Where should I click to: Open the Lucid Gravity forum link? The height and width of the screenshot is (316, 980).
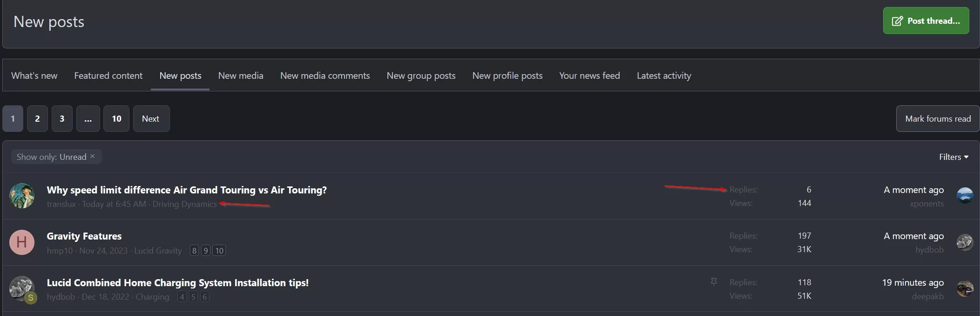click(158, 250)
